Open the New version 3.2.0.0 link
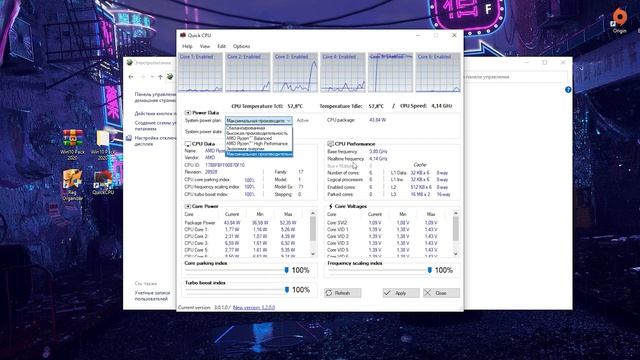The image size is (640, 360). [x=253, y=307]
